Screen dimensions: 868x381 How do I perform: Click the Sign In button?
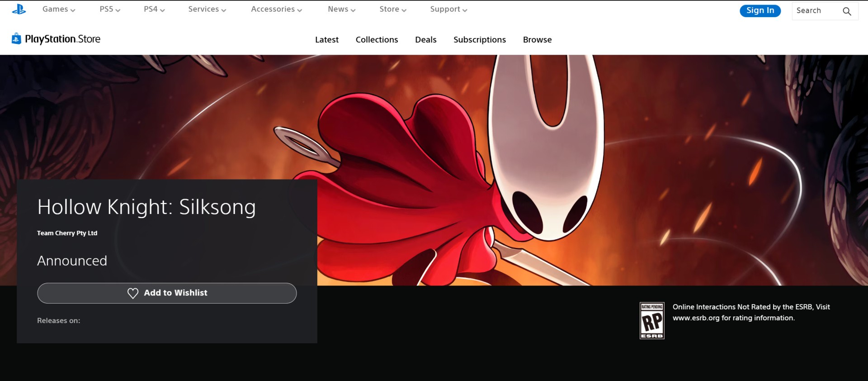coord(760,10)
